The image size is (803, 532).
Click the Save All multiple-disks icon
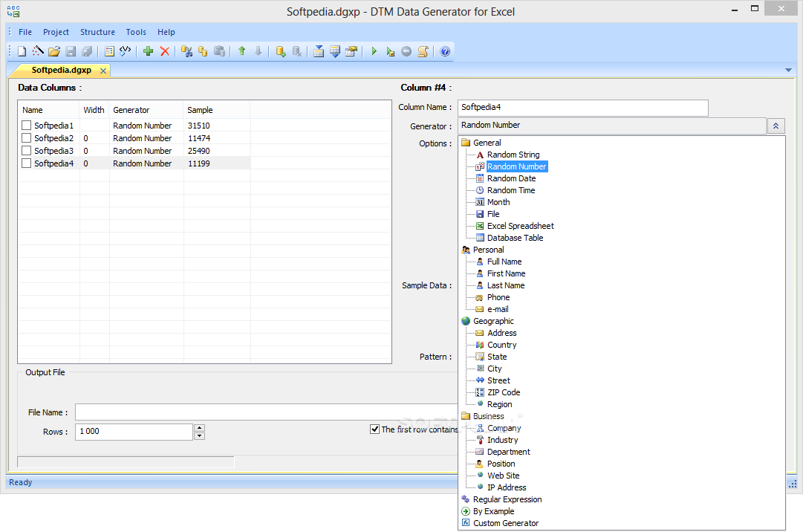87,51
